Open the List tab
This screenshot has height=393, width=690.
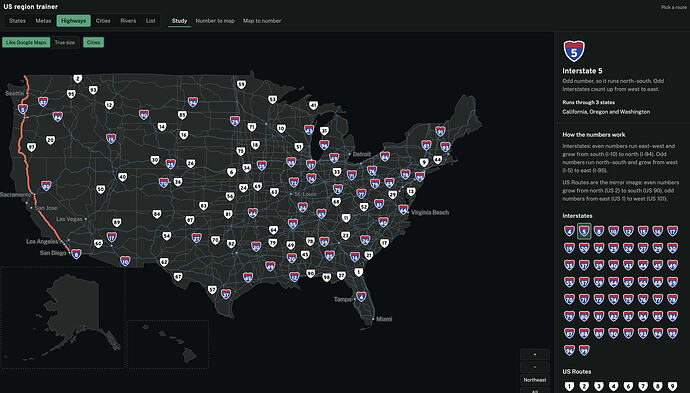150,21
